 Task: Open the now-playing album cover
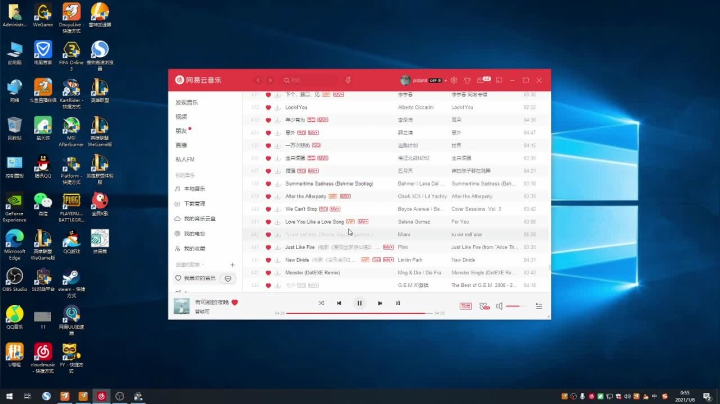181,306
